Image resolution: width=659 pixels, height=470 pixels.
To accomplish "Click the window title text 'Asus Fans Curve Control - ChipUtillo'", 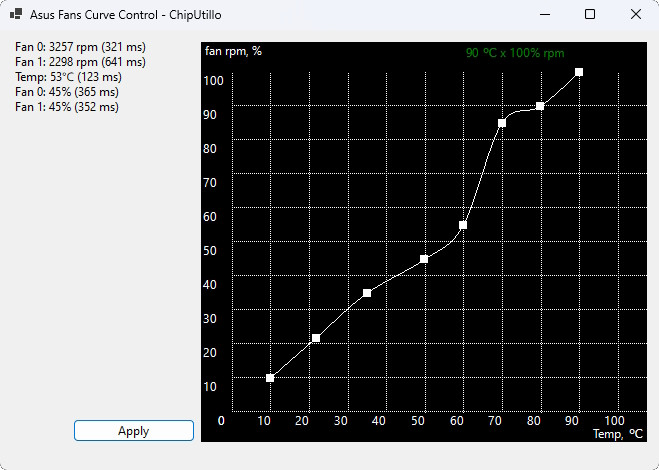I will [125, 15].
